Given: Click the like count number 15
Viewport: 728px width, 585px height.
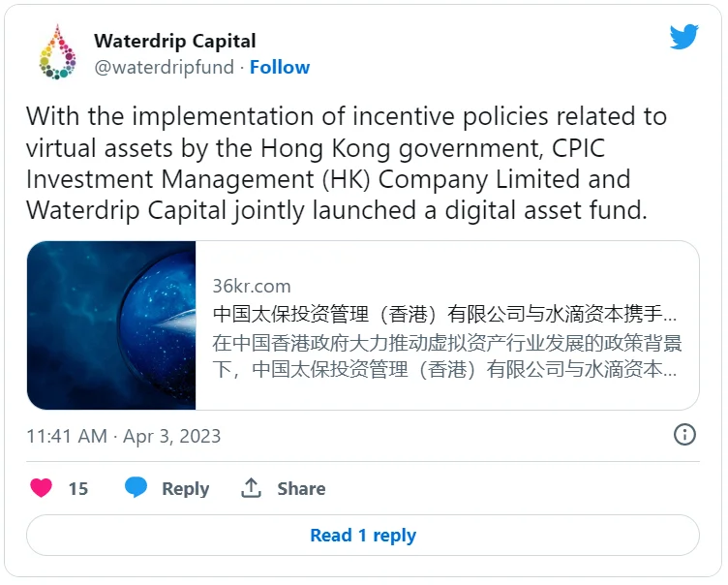Looking at the screenshot, I should coord(77,489).
